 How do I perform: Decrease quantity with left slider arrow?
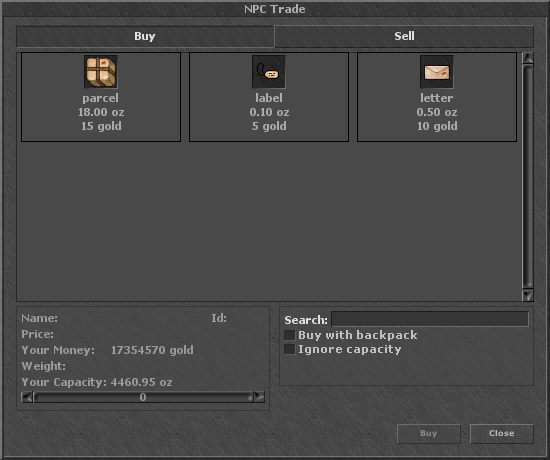pyautogui.click(x=27, y=397)
